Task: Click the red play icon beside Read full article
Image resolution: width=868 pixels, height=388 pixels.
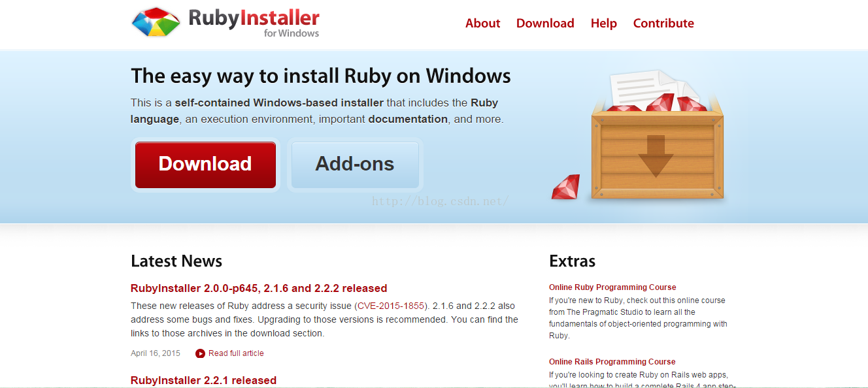Action: (x=200, y=353)
